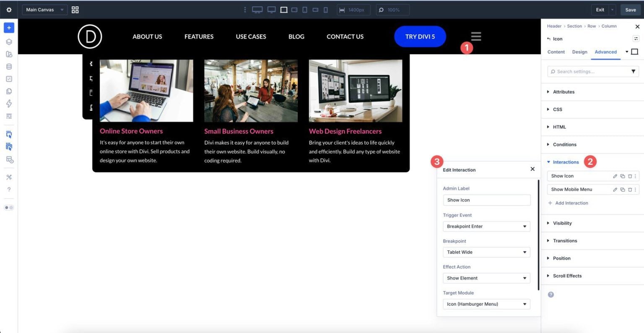Select the Advanced tab
The width and height of the screenshot is (644, 333).
pyautogui.click(x=605, y=52)
